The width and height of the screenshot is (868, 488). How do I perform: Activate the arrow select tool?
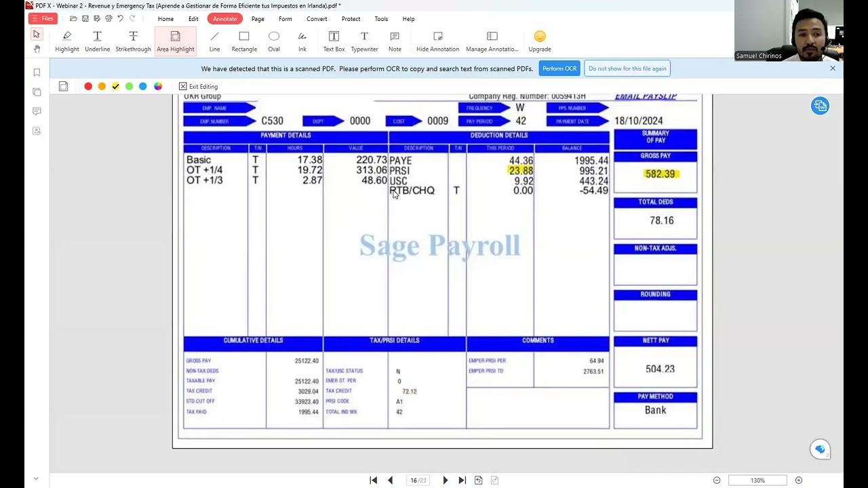37,34
